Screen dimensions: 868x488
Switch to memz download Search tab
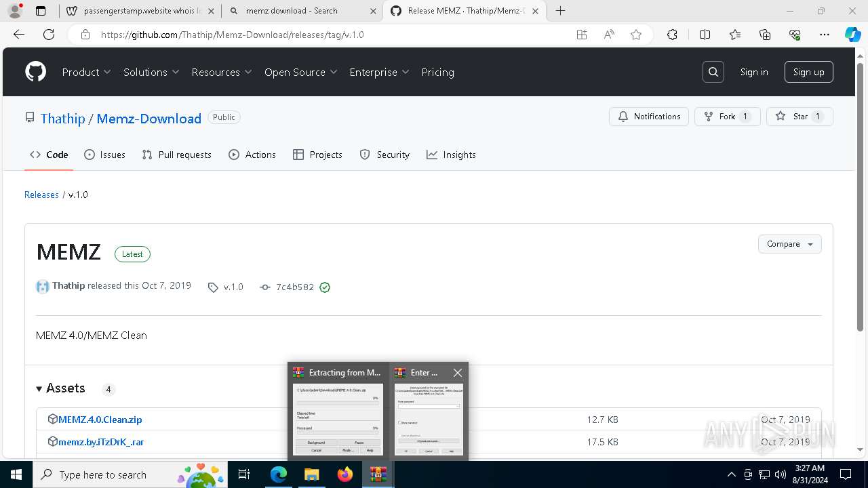click(x=302, y=11)
